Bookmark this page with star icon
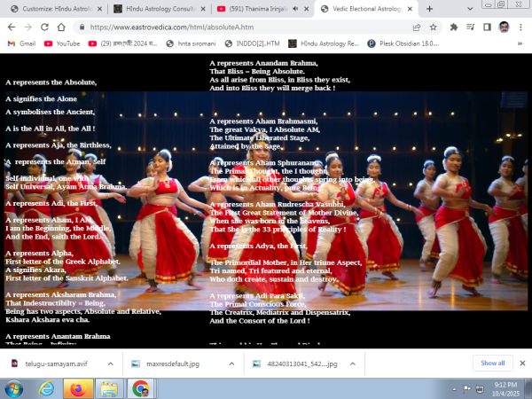This screenshot has width=532, height=399. [x=433, y=27]
